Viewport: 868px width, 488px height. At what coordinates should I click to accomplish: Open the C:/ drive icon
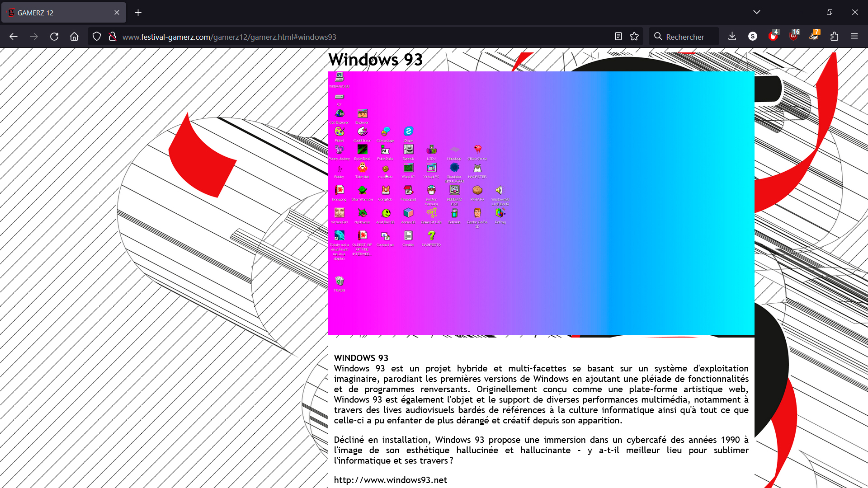point(340,98)
